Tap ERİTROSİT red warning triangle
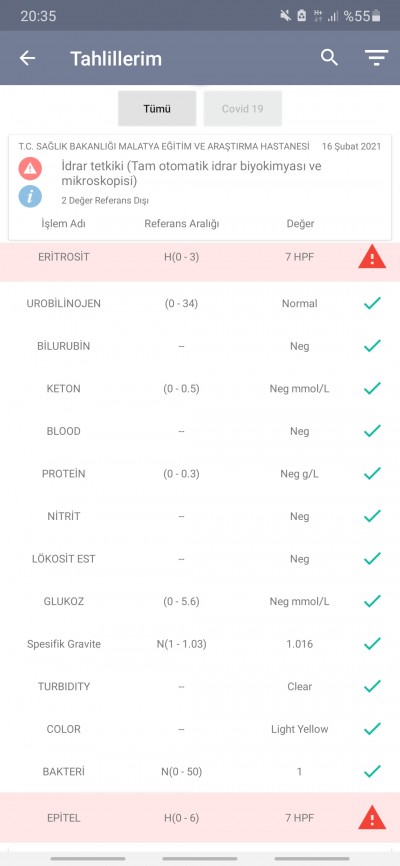 [372, 257]
